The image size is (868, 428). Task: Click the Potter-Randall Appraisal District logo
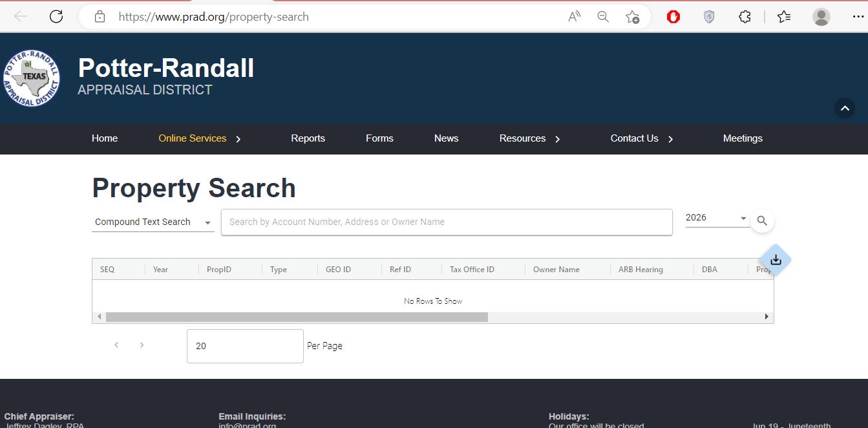[31, 78]
